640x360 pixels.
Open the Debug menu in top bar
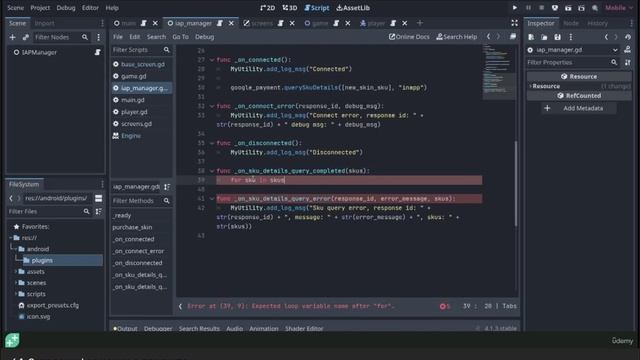66,8
